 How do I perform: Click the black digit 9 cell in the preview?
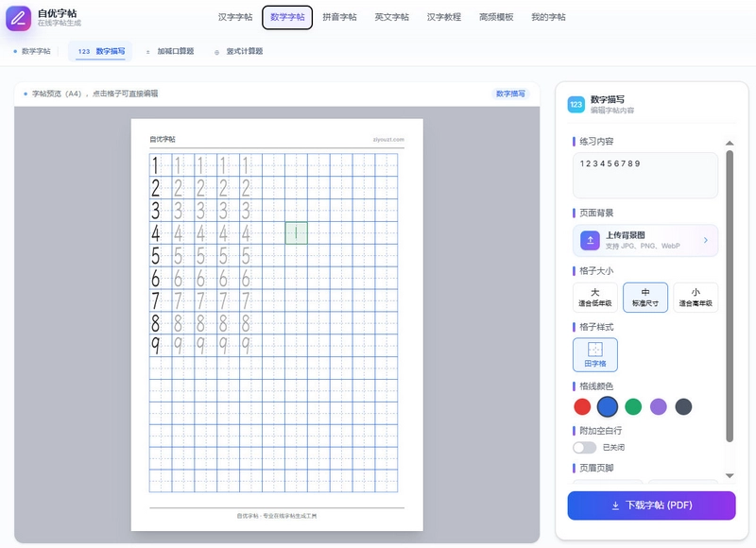[x=161, y=345]
